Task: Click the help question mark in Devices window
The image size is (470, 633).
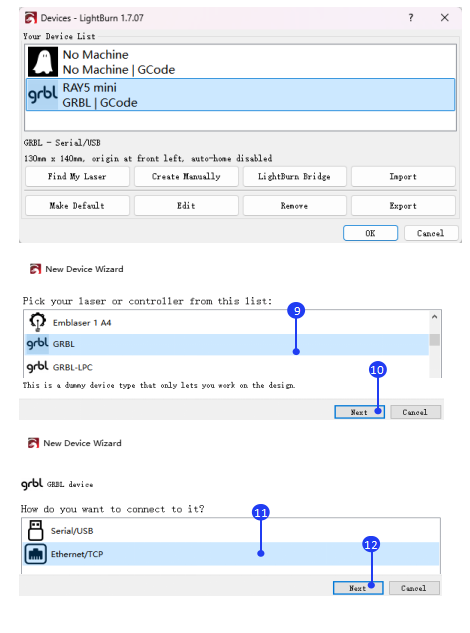Action: 411,17
